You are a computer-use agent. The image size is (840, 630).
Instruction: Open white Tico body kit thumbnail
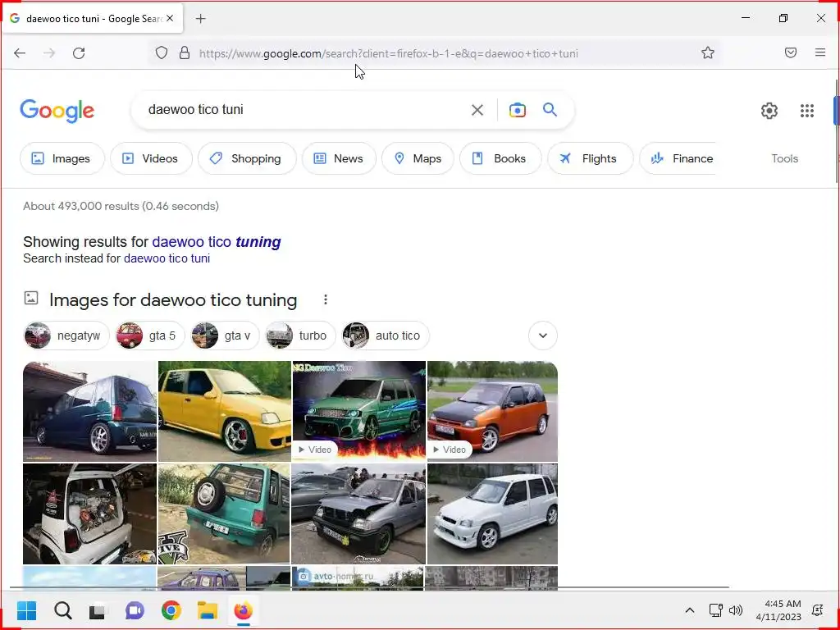[x=492, y=514]
